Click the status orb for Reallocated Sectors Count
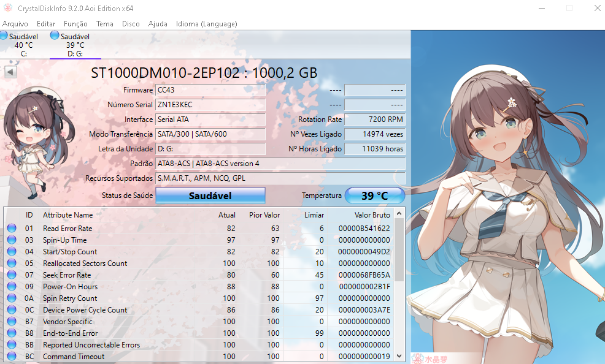 pyautogui.click(x=12, y=263)
